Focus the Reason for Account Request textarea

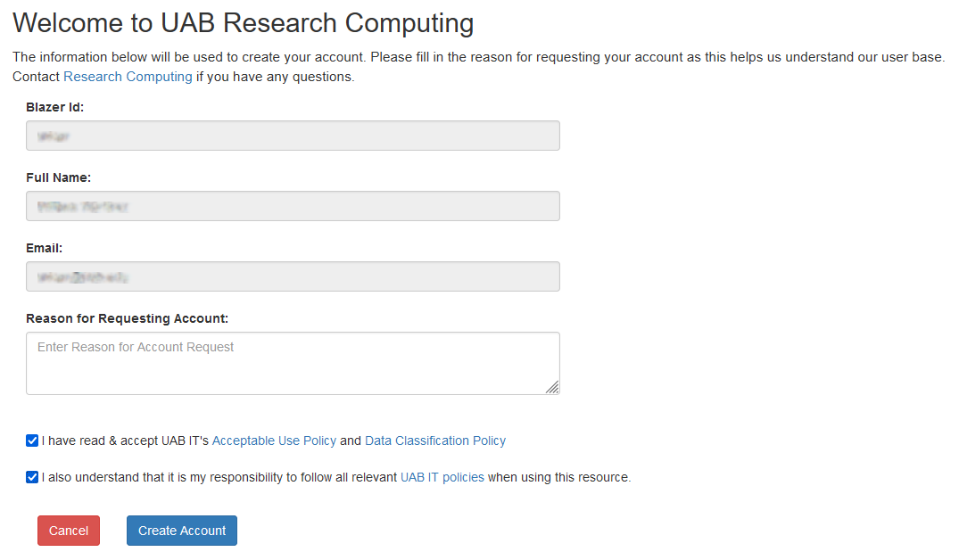tap(293, 362)
